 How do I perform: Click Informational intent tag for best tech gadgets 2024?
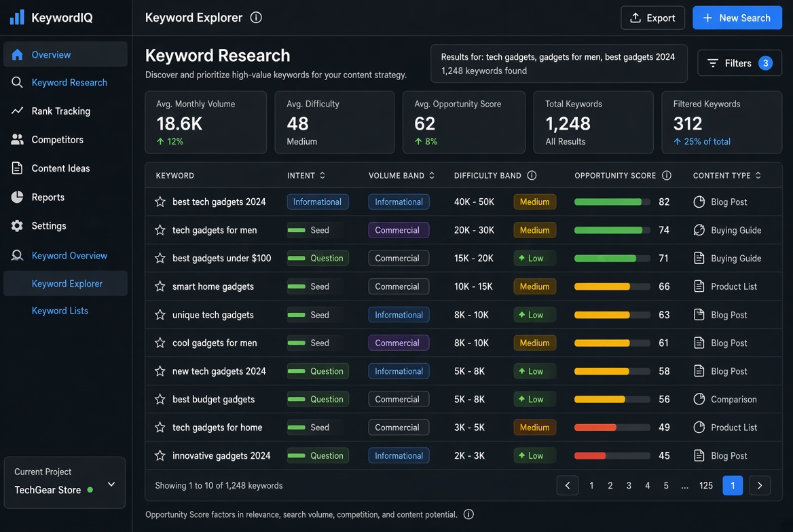(318, 202)
